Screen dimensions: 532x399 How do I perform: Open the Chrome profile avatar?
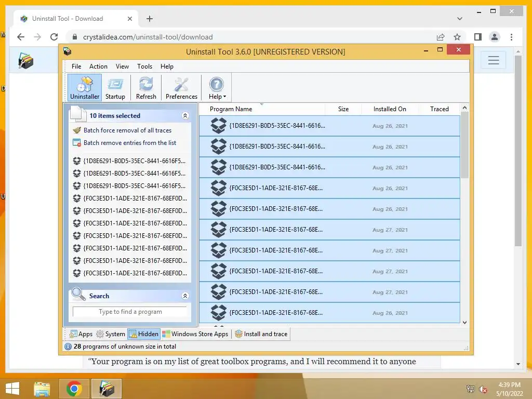tap(495, 37)
